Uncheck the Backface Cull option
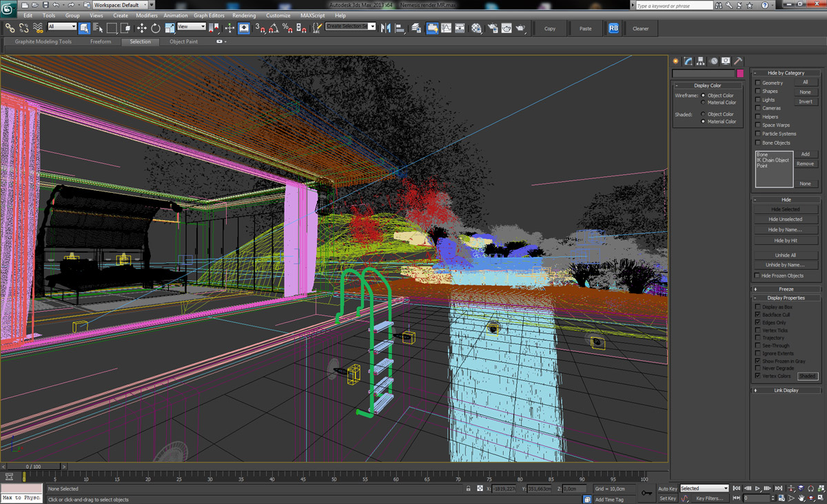 [758, 315]
